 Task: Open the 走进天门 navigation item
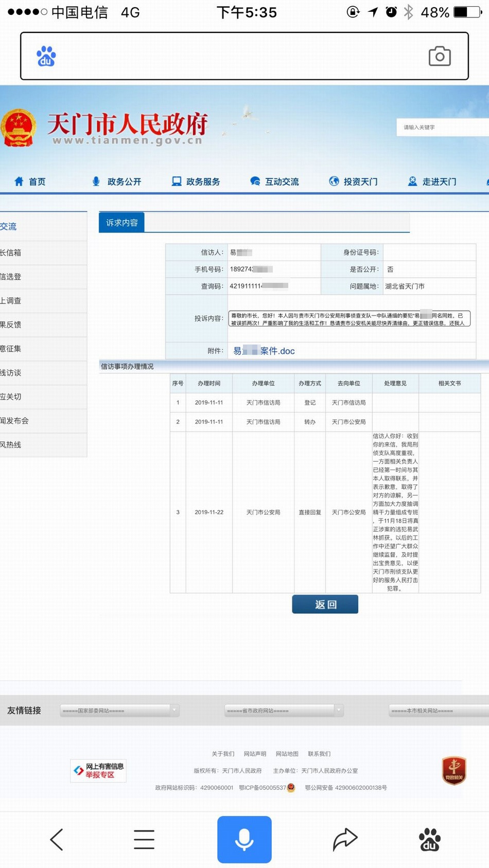tap(439, 182)
